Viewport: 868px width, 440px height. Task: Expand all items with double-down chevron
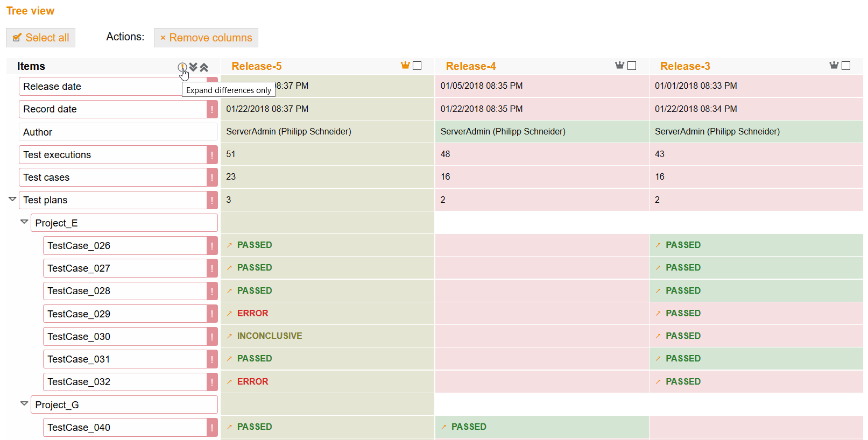(193, 67)
